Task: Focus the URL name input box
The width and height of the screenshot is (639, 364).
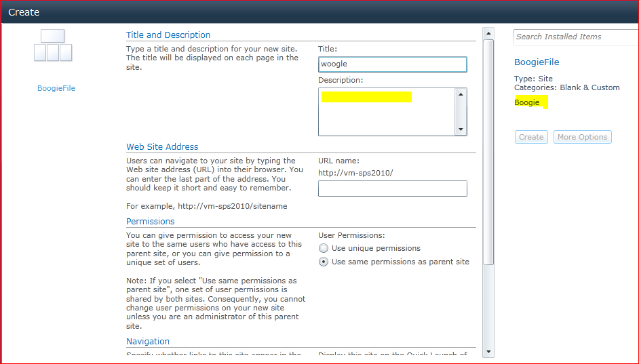Action: [392, 188]
